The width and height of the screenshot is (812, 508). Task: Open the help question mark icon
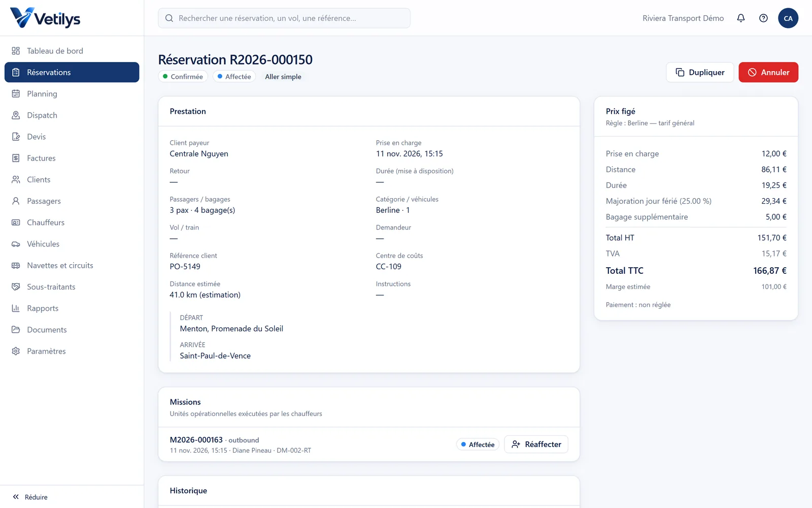tap(763, 18)
